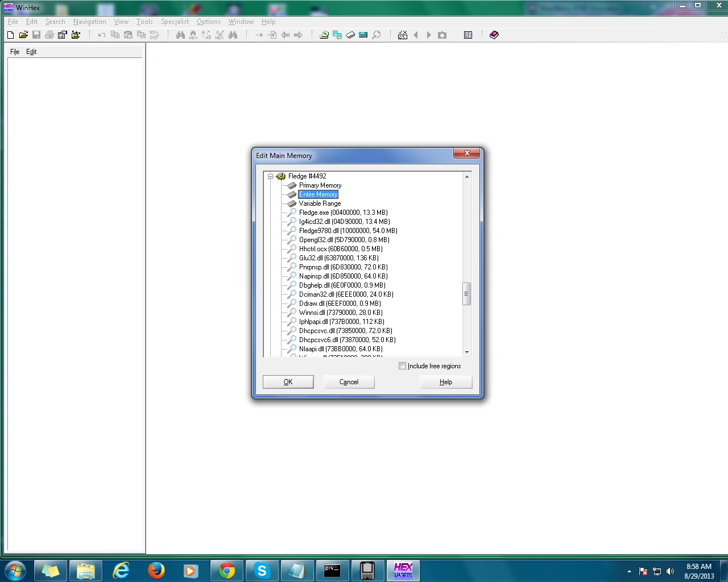The image size is (728, 582).
Task: Open the Window menu
Action: 241,22
